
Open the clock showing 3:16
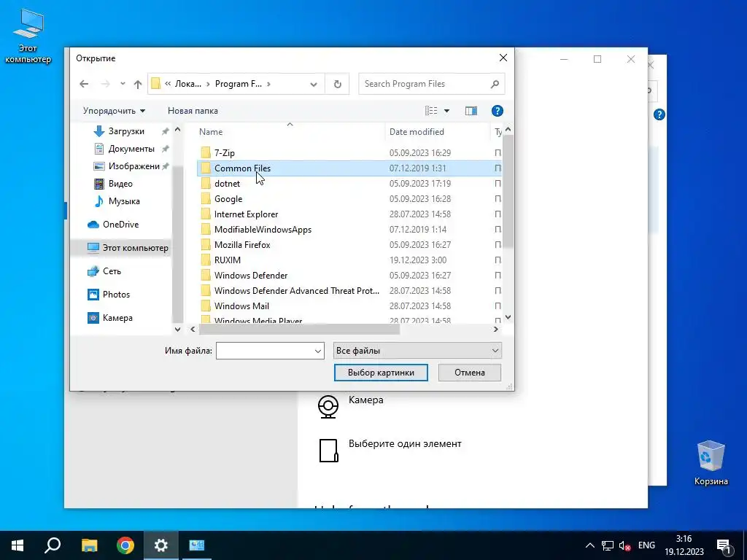pyautogui.click(x=684, y=545)
